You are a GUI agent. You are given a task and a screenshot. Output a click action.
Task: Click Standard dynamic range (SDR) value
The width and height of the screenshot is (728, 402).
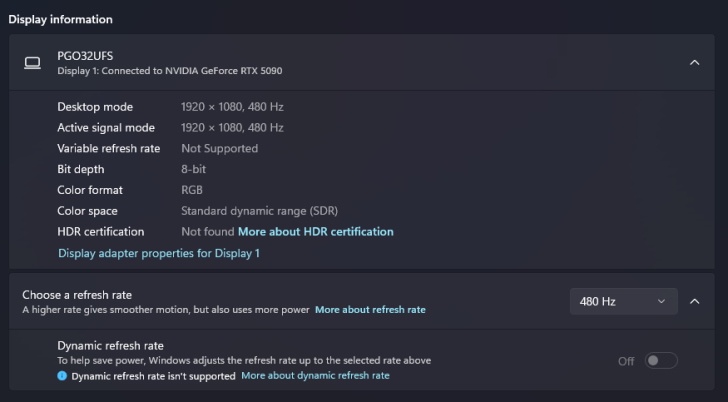click(260, 211)
